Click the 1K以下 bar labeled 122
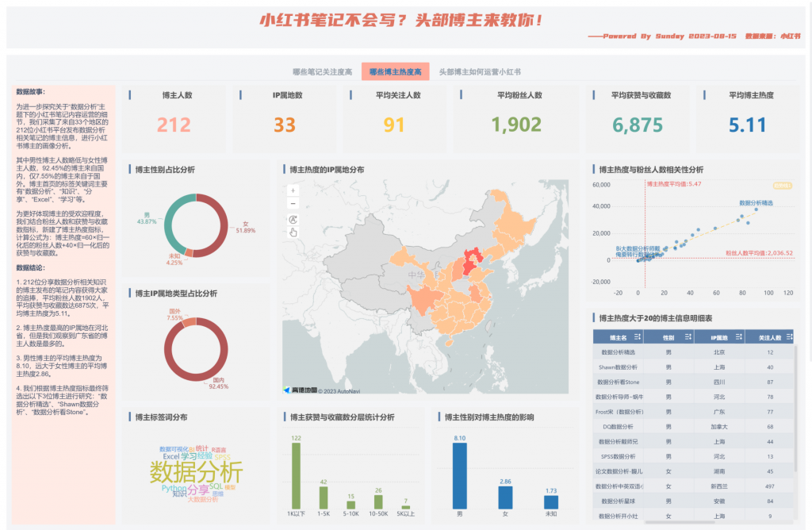Image resolution: width=812 pixels, height=530 pixels. pyautogui.click(x=297, y=475)
